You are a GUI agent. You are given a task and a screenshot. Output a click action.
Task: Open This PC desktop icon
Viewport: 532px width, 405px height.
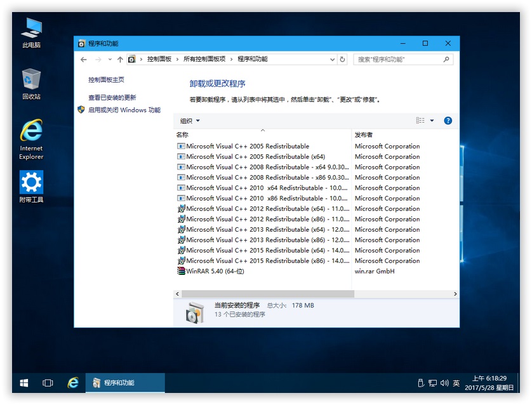[x=31, y=32]
